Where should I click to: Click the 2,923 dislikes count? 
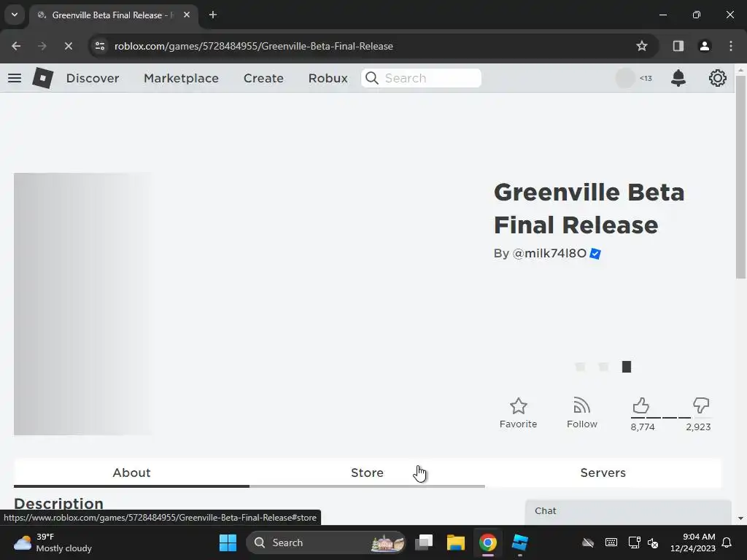coord(698,427)
